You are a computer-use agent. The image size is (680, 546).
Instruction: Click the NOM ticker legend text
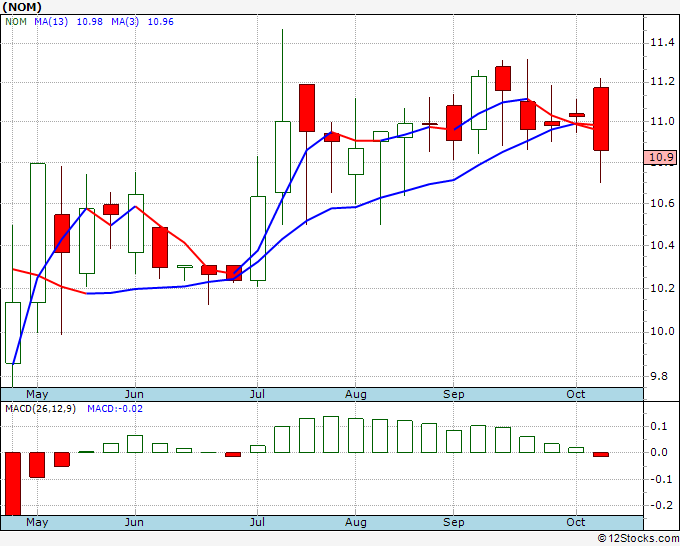16,22
